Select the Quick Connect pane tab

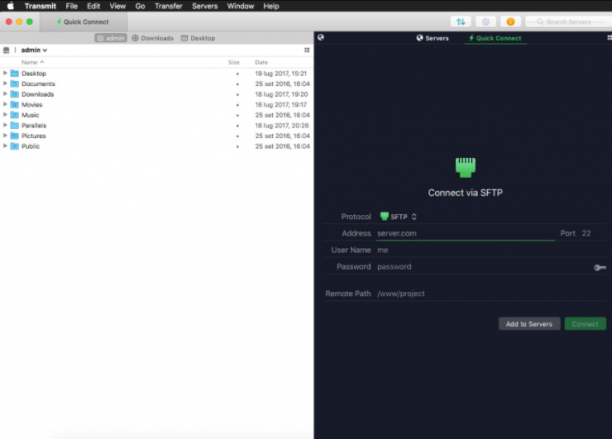495,38
